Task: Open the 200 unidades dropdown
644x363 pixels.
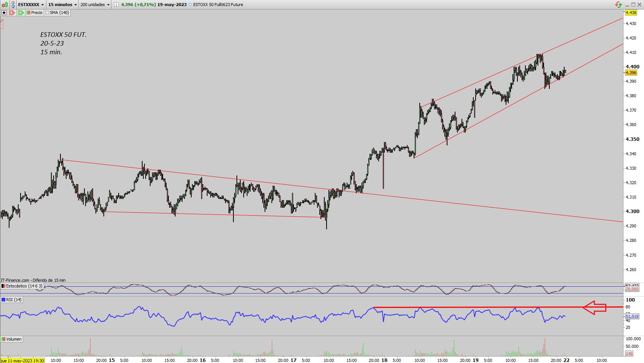Action: pyautogui.click(x=95, y=5)
